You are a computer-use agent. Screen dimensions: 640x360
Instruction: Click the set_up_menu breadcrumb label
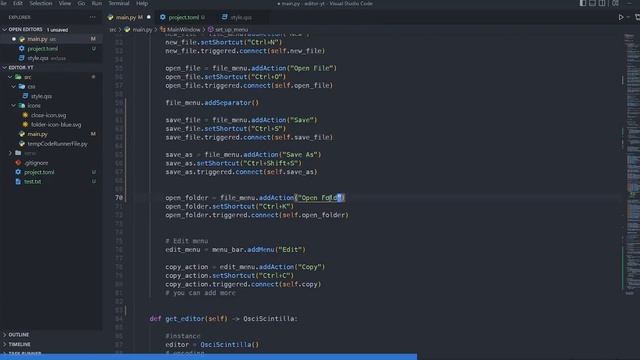(231, 29)
